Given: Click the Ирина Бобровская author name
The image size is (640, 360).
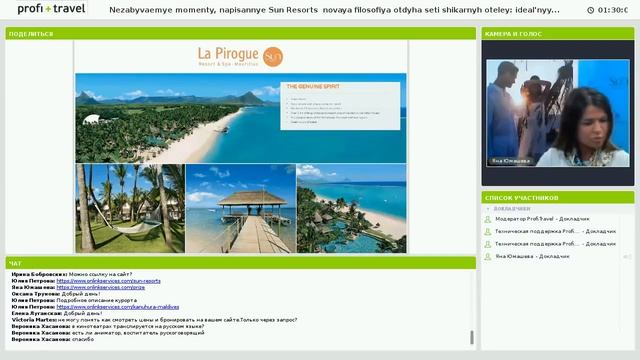Looking at the screenshot, I should (39, 274).
